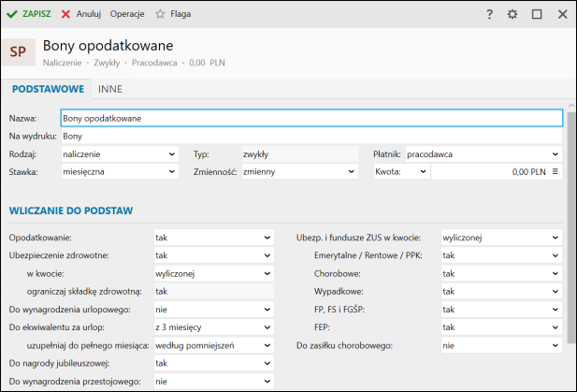Switch to the INNE tab
This screenshot has width=577, height=392.
click(110, 89)
